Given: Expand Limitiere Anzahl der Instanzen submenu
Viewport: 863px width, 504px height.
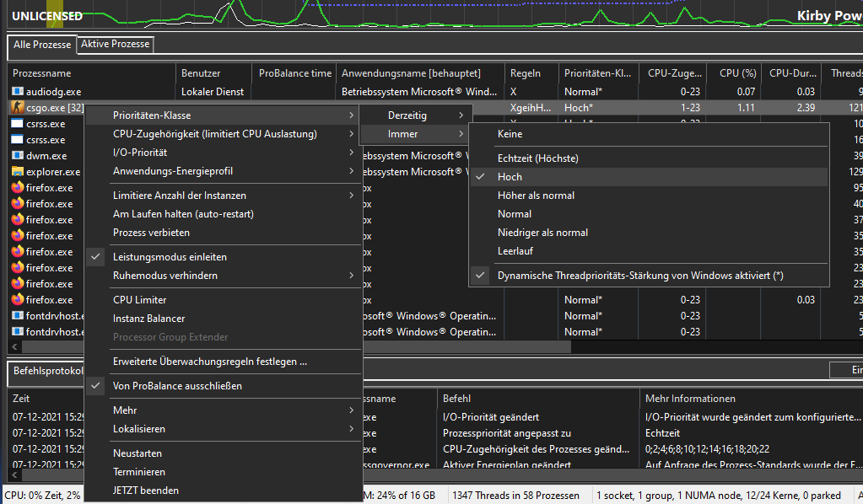Looking at the screenshot, I should pyautogui.click(x=223, y=196).
